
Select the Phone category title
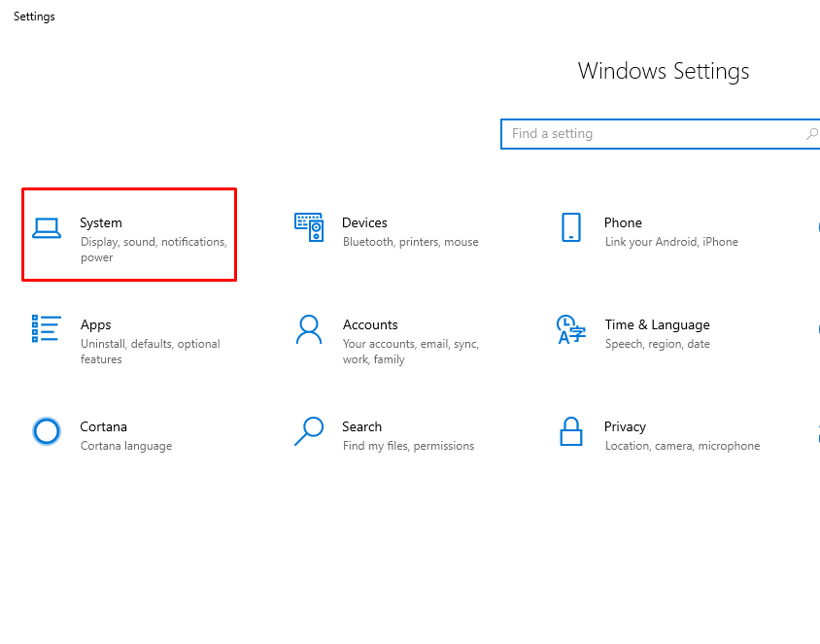coord(623,223)
